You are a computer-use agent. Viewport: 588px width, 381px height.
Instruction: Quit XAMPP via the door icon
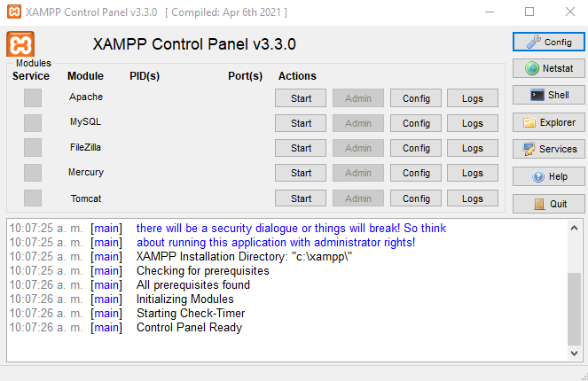click(549, 204)
